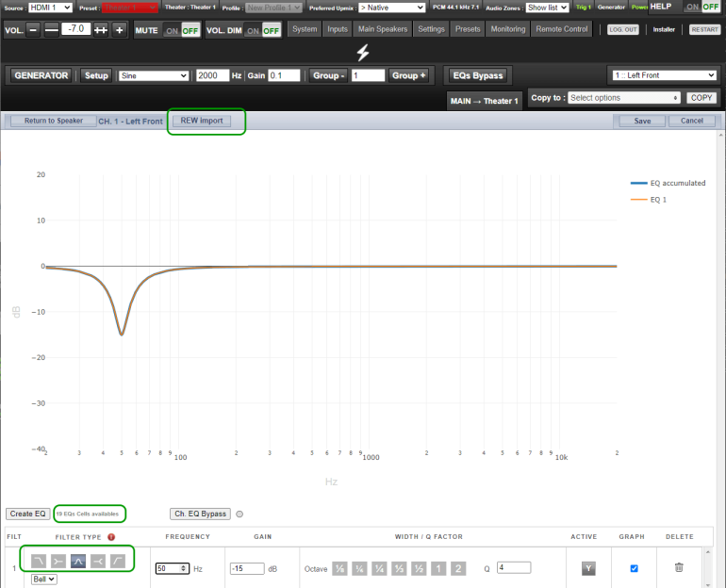
Task: Click the REW import button
Action: [x=202, y=121]
